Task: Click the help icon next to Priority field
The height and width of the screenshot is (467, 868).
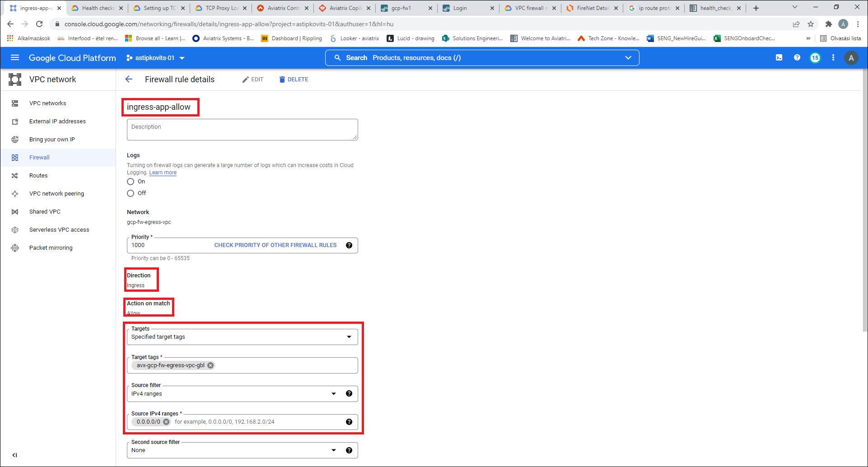Action: 349,245
